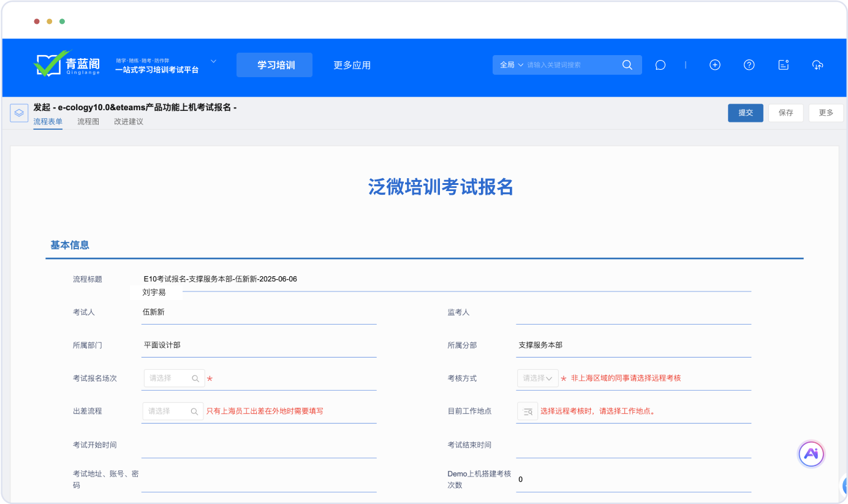Viewport: 848px width, 504px height.
Task: Click the cloud upload icon
Action: point(817,65)
